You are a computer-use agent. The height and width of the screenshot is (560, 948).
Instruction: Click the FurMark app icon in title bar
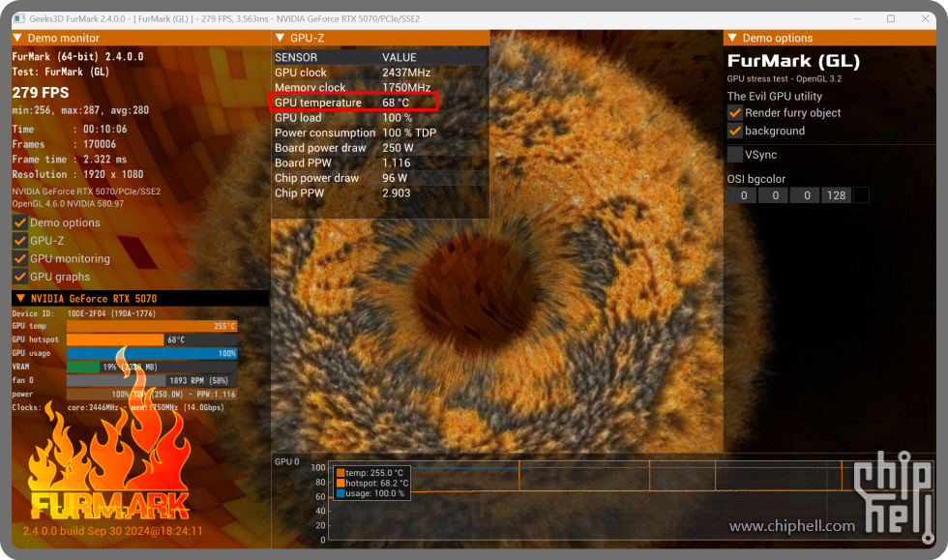click(19, 18)
